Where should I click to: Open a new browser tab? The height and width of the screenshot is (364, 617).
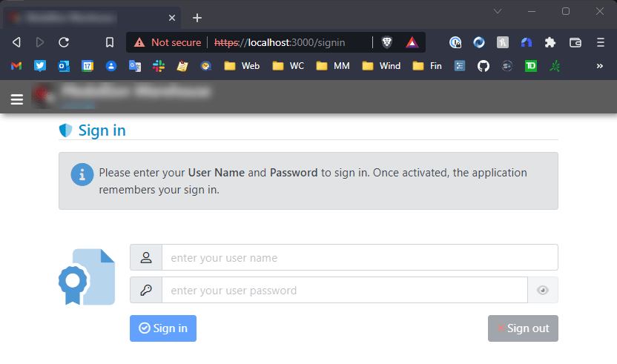point(197,18)
